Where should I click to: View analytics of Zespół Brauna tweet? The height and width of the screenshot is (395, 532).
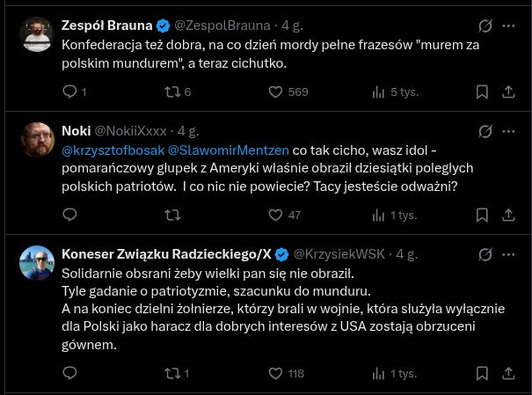[x=380, y=91]
